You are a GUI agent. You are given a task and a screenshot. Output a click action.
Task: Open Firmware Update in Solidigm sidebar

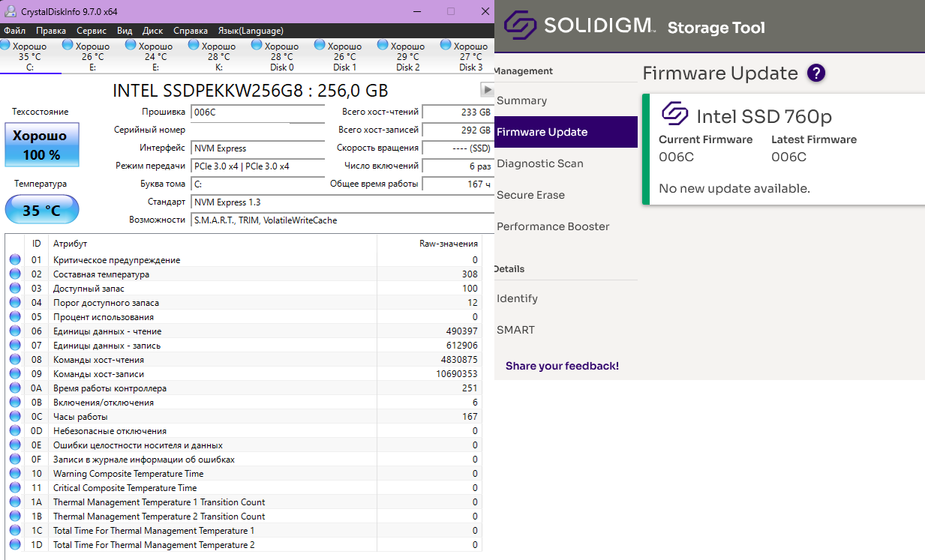coord(566,132)
